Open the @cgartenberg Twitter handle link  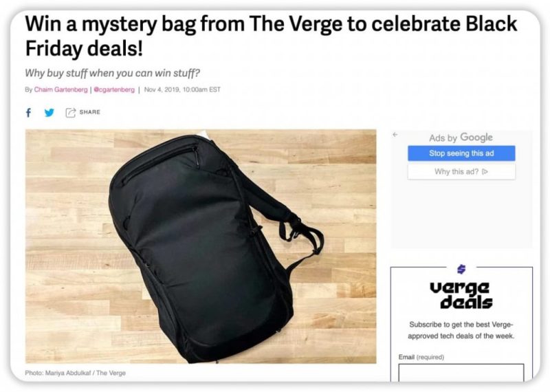click(x=114, y=90)
